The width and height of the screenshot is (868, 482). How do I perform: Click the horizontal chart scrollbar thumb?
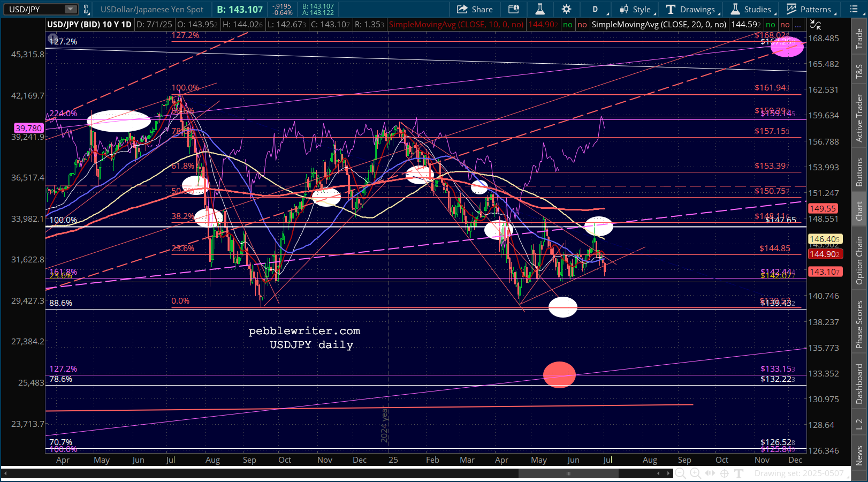point(568,473)
